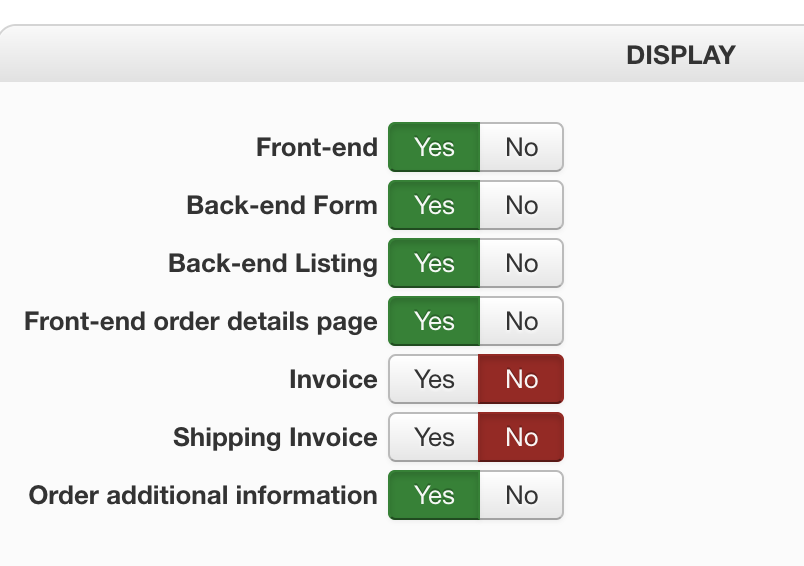Viewport: 804px width, 566px height.
Task: Click the red No for Shipping Invoice
Action: coord(521,437)
